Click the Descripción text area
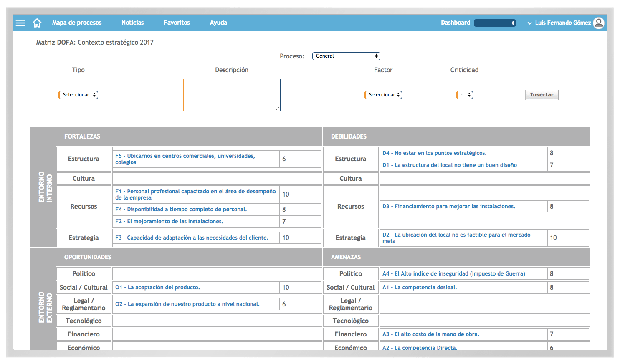The height and width of the screenshot is (364, 620). click(232, 95)
